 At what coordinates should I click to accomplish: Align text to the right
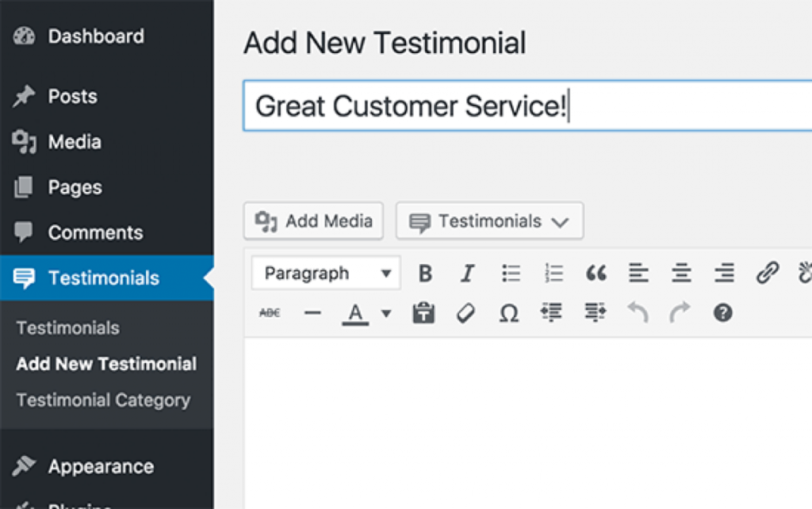[724, 273]
